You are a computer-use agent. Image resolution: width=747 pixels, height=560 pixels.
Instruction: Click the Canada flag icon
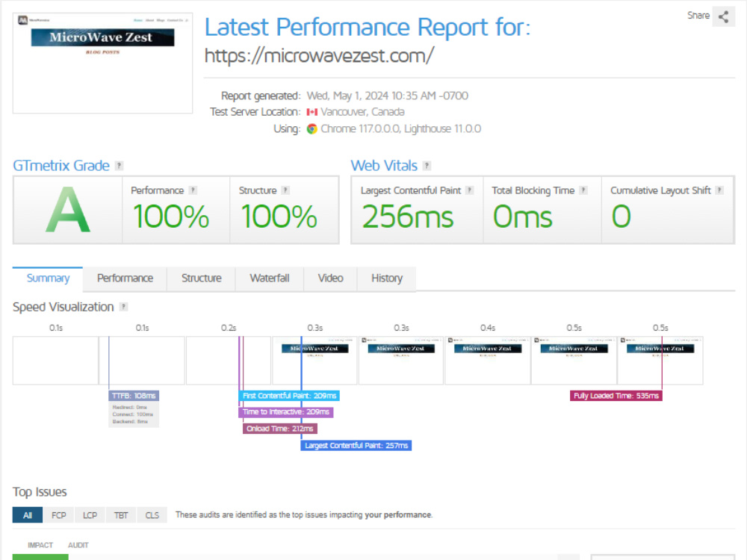click(x=312, y=113)
